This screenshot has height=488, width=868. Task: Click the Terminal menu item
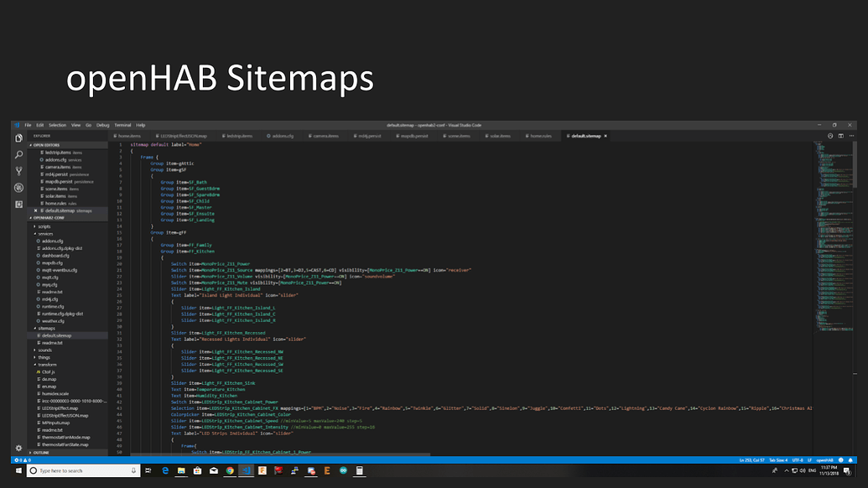122,124
